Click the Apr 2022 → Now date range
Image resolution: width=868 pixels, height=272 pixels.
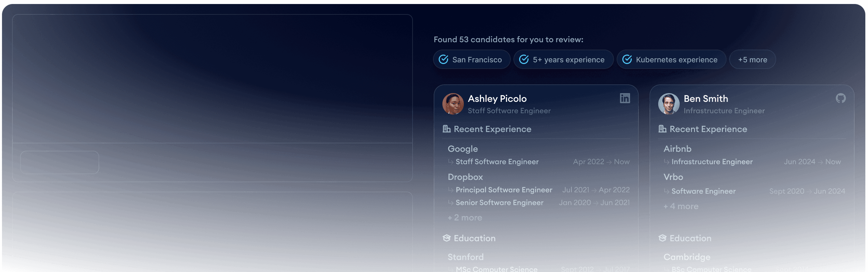601,162
